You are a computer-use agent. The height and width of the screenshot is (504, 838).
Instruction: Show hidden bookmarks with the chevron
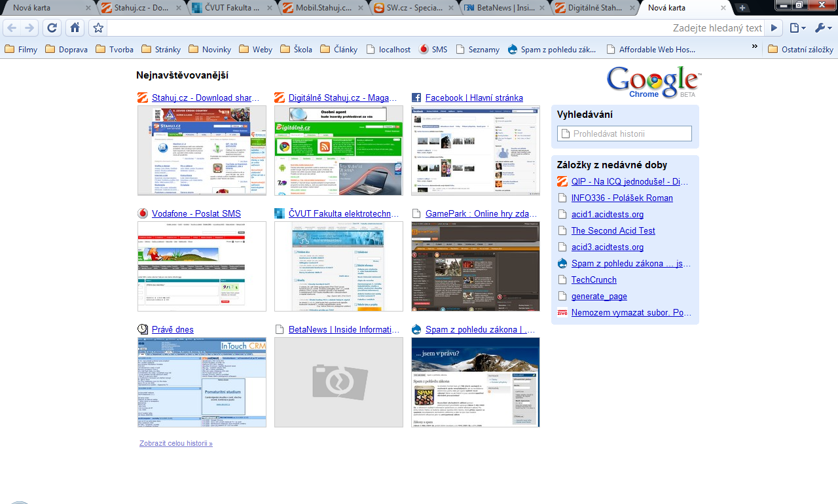(754, 47)
